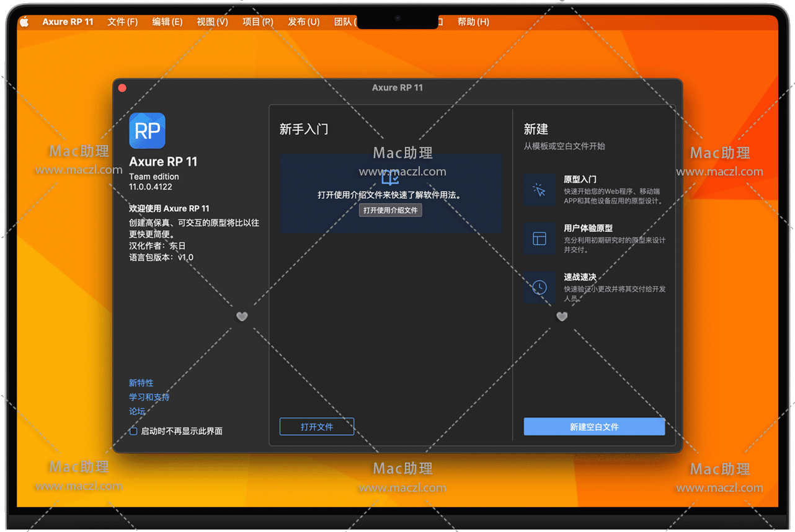Click the 打开文件 button

click(x=317, y=427)
